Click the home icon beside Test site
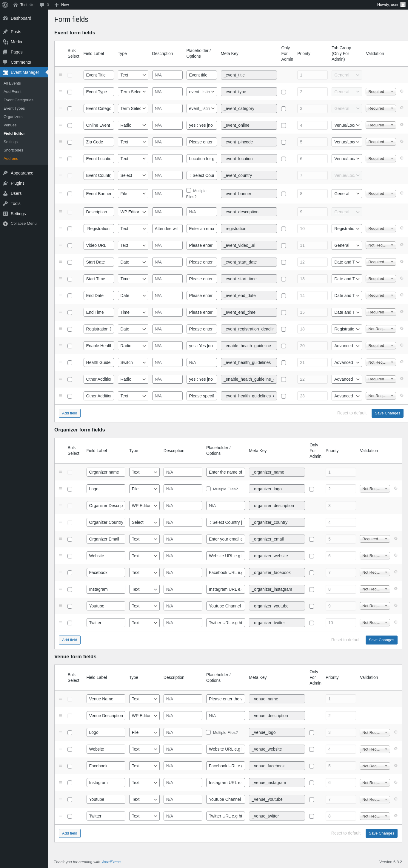The width and height of the screenshot is (408, 868). click(x=16, y=5)
